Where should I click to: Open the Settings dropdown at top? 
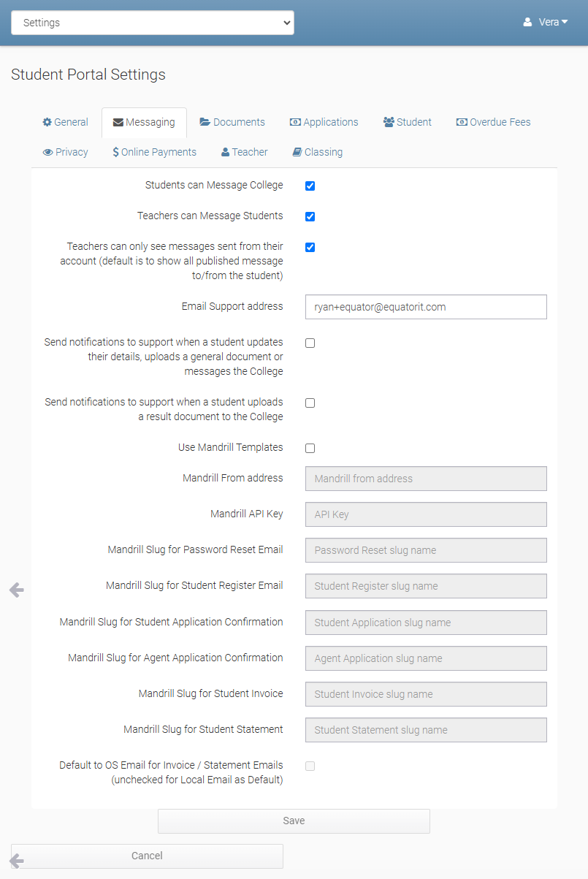[153, 23]
